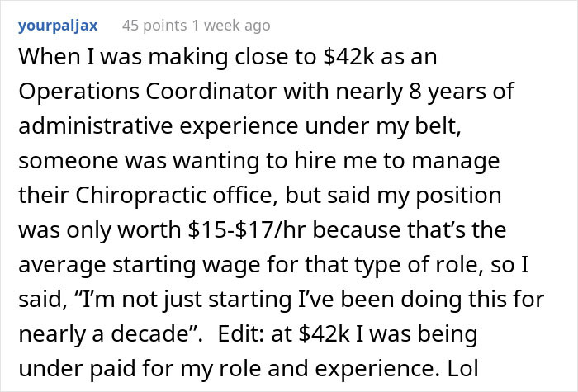
Task: Click the words administrative experience
Action: click(x=167, y=125)
